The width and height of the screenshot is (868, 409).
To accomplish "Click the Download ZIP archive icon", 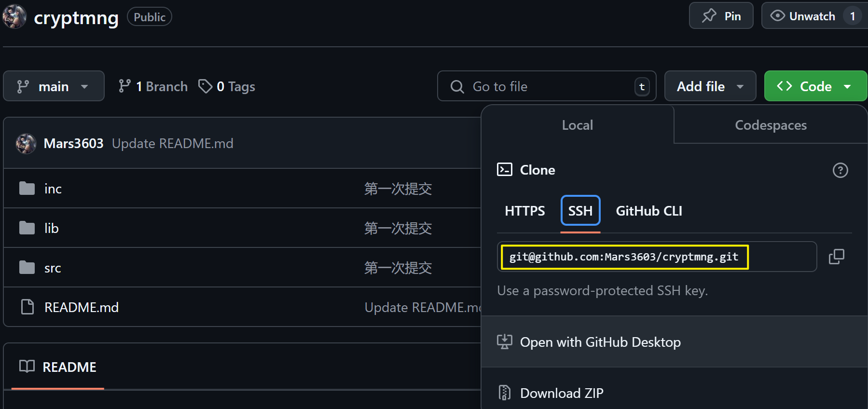I will pyautogui.click(x=504, y=393).
